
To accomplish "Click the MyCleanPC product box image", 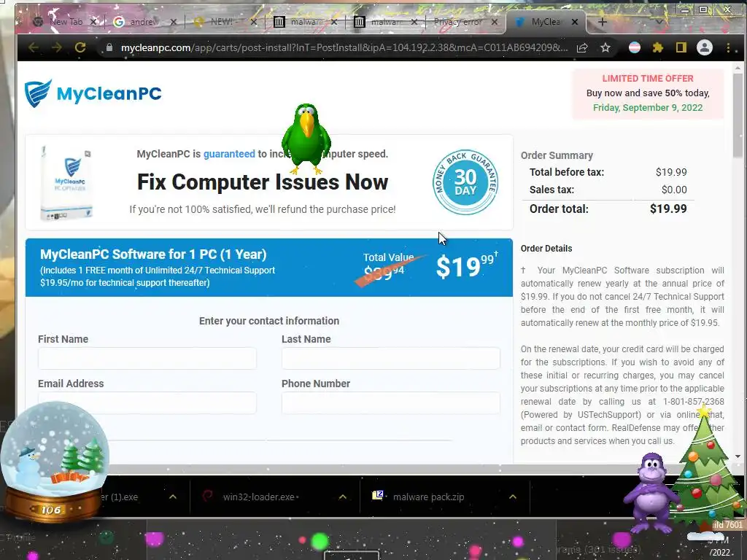I will coord(66,183).
